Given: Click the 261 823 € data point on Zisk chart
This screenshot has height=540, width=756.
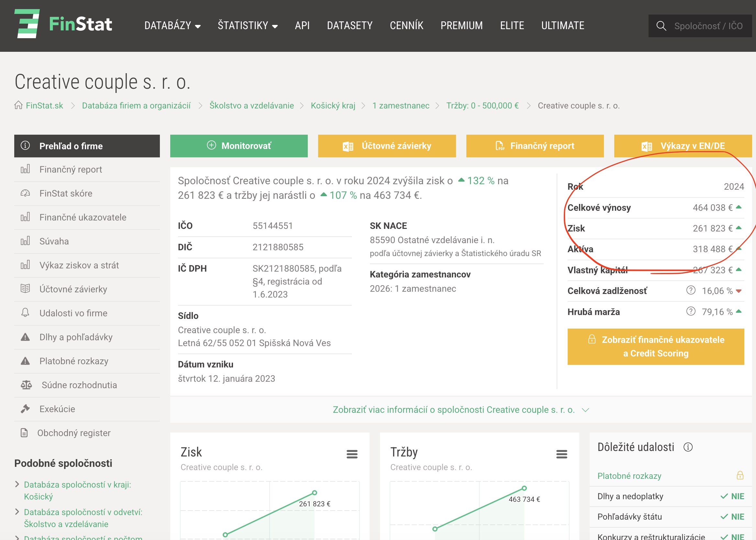Looking at the screenshot, I should 314,492.
